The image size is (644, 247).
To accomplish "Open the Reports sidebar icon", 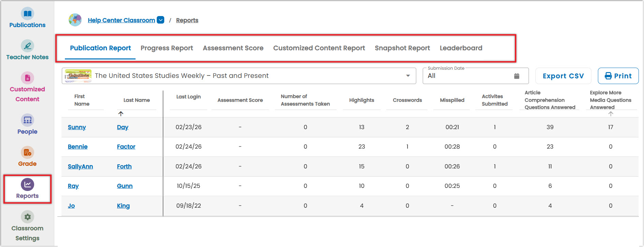I will [x=27, y=184].
